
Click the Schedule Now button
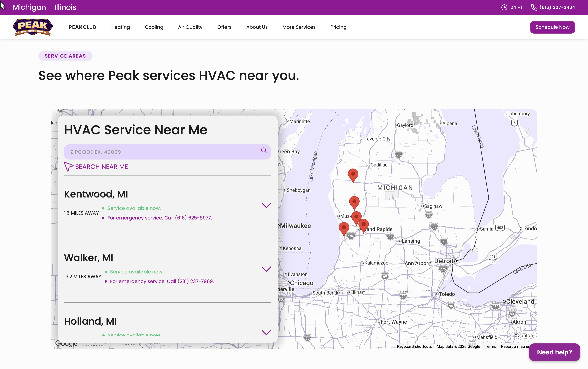coord(552,27)
